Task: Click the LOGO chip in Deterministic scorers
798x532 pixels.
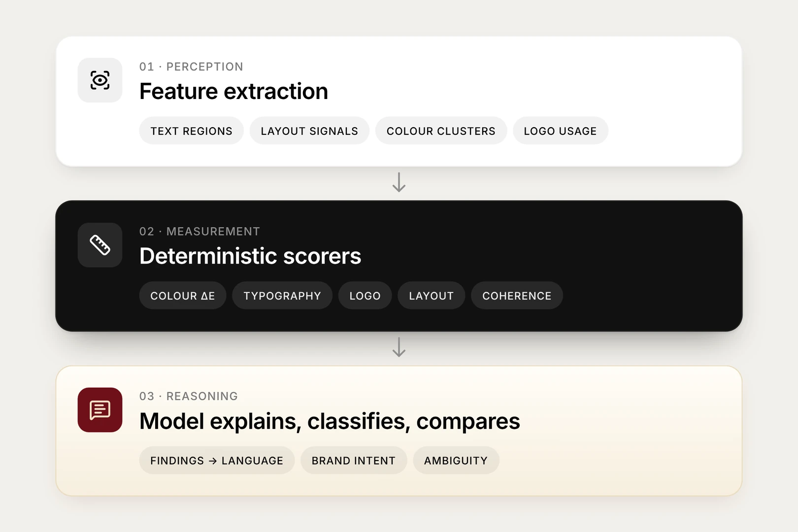Action: click(x=365, y=296)
